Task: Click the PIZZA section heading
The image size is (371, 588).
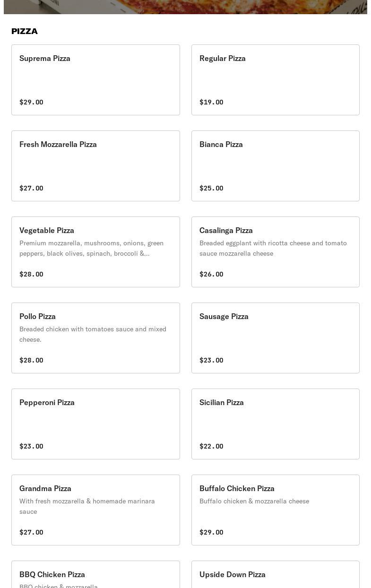Action: [x=25, y=31]
